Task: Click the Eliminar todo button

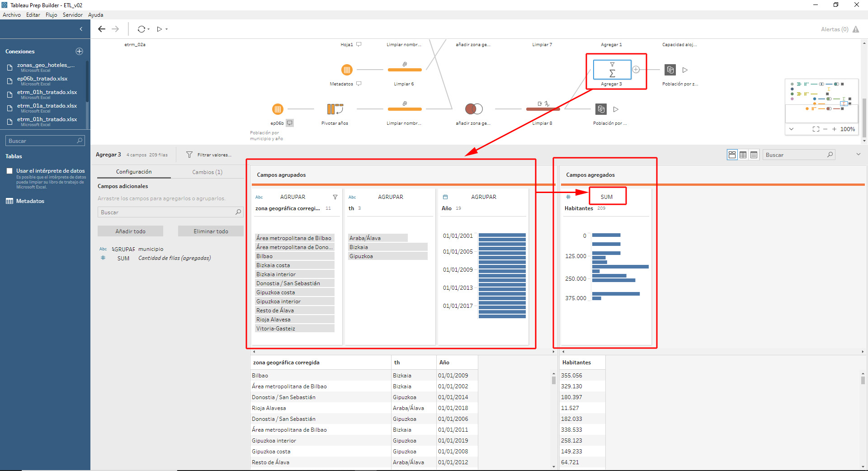Action: click(x=210, y=231)
